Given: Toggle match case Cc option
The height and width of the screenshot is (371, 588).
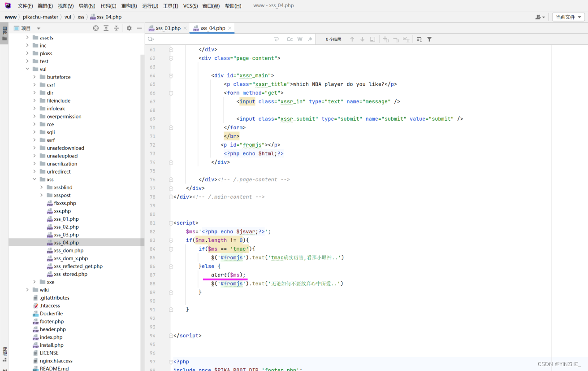Looking at the screenshot, I should (x=290, y=39).
